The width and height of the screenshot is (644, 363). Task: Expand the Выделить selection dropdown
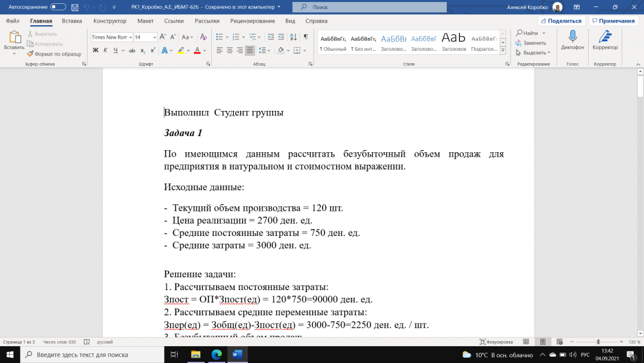535,53
